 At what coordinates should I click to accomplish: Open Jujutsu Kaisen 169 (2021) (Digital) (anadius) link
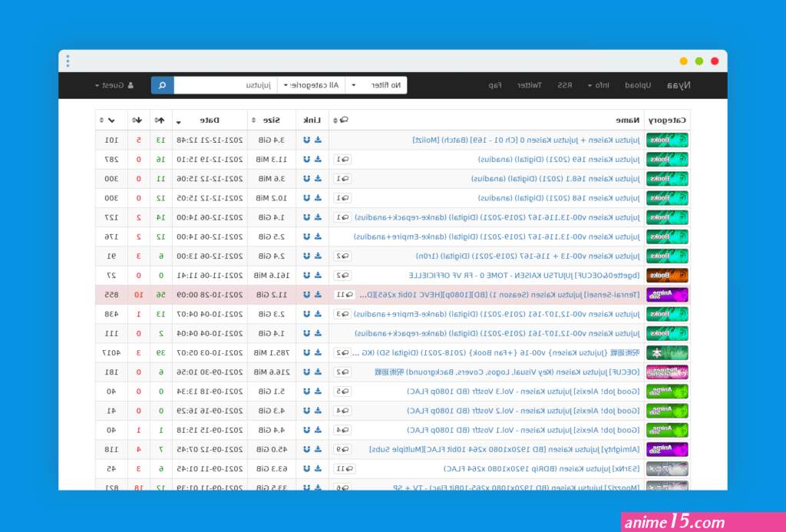click(x=559, y=160)
